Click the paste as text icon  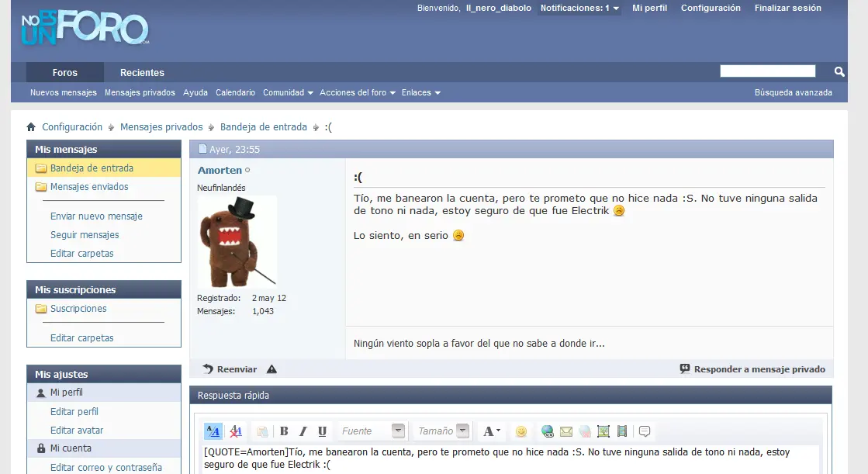[262, 431]
